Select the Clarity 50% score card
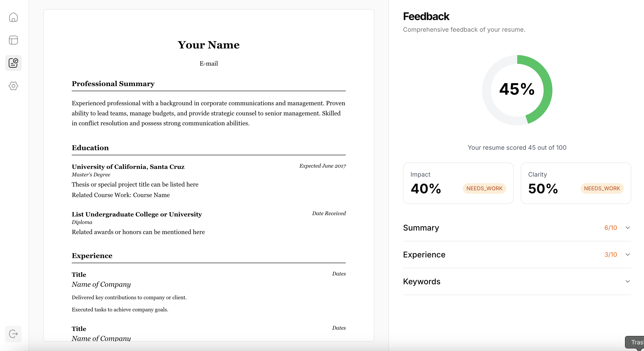The width and height of the screenshot is (644, 351). (x=576, y=183)
